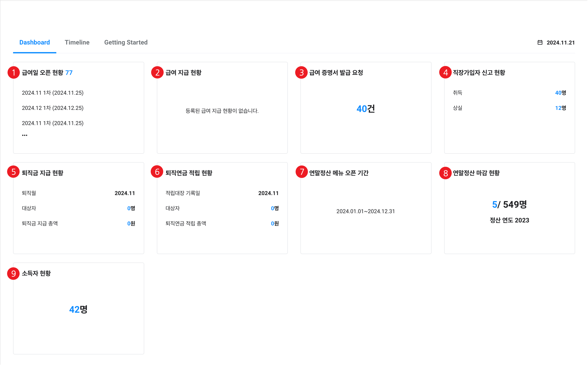Click red marker number 2
Image resolution: width=588 pixels, height=365 pixels.
click(x=157, y=72)
